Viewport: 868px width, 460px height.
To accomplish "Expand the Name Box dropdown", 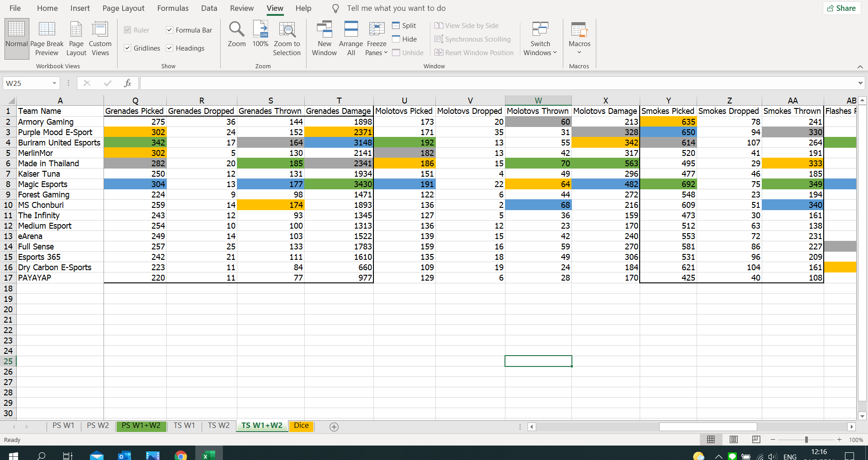I will click(x=54, y=83).
